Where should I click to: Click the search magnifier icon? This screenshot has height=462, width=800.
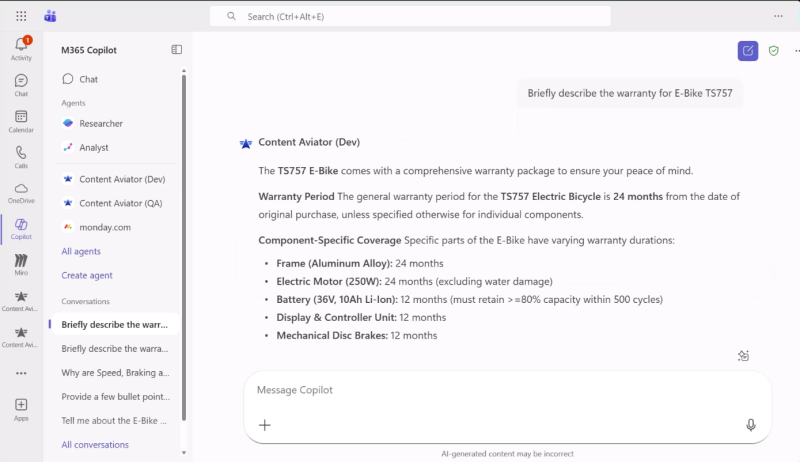tap(231, 16)
